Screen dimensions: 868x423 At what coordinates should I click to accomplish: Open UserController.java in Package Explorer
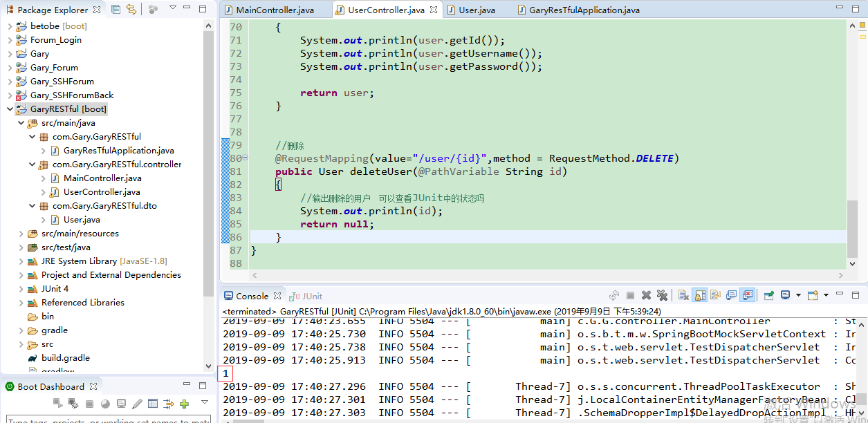coord(102,192)
